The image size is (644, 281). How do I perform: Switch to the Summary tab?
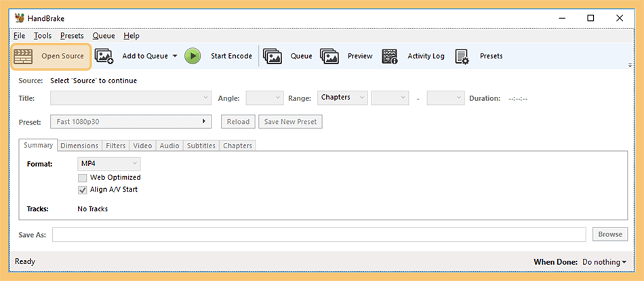(x=38, y=145)
